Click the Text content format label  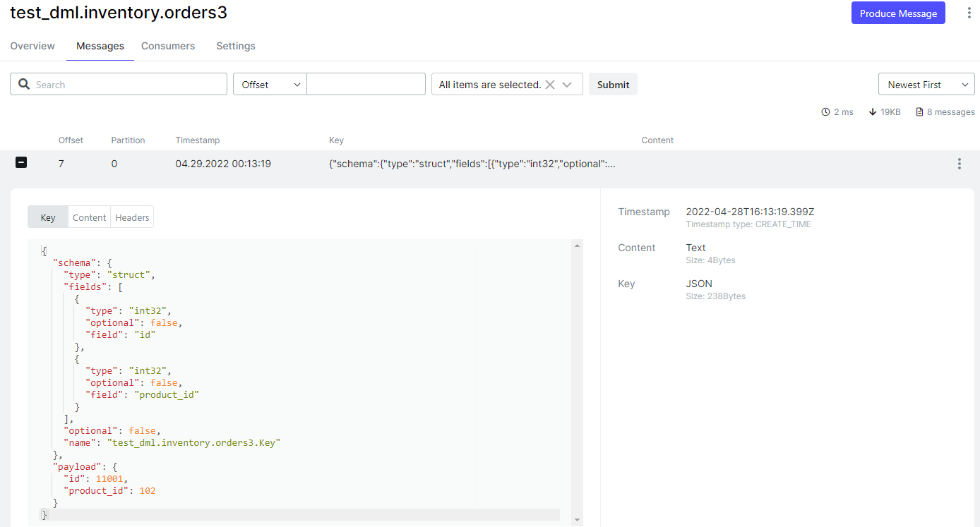point(695,248)
